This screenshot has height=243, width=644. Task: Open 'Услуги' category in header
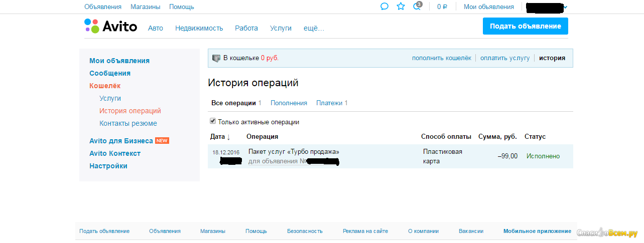tap(281, 28)
